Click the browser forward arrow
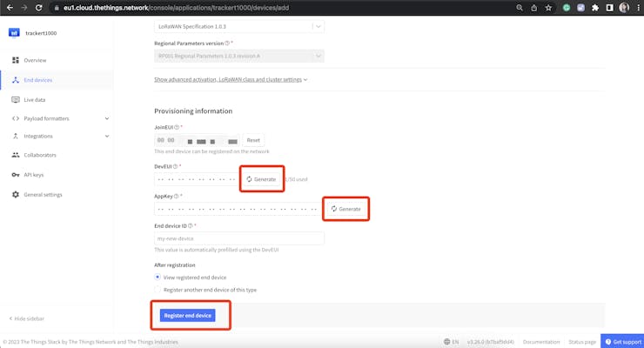This screenshot has width=644, height=348. (x=24, y=8)
